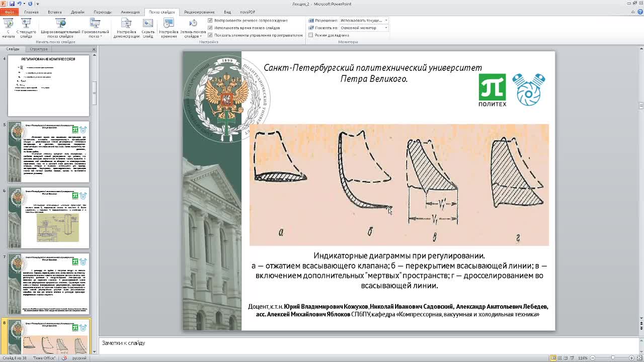Click zoom level 116% button
The width and height of the screenshot is (644, 362).
click(x=583, y=358)
